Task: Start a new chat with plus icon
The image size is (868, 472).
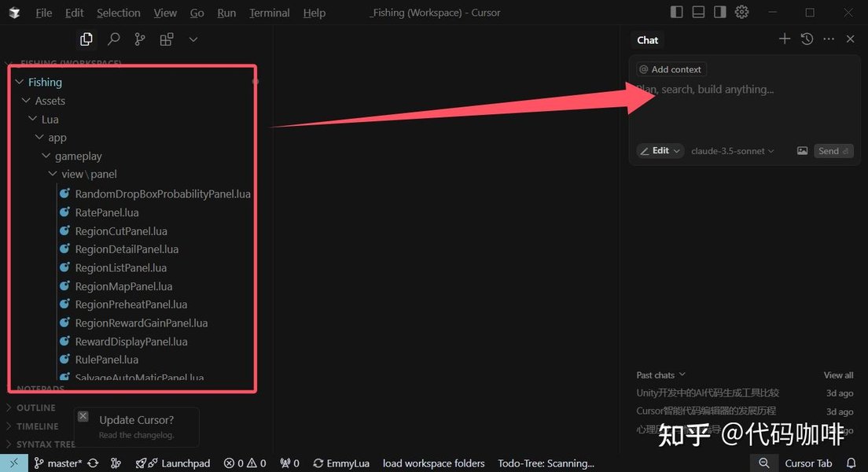Action: point(785,39)
